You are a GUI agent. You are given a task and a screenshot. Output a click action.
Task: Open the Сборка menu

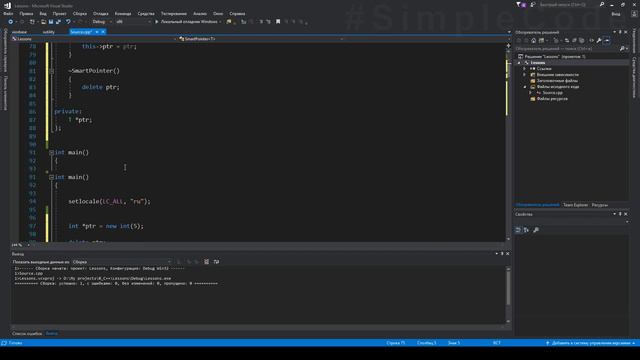(80, 13)
